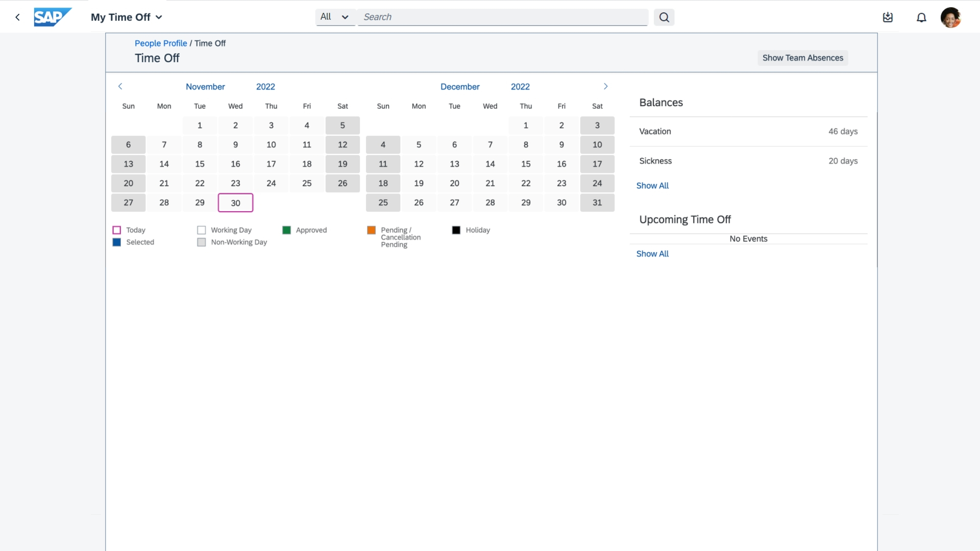The width and height of the screenshot is (980, 551).
Task: Open user profile avatar
Action: (x=950, y=17)
